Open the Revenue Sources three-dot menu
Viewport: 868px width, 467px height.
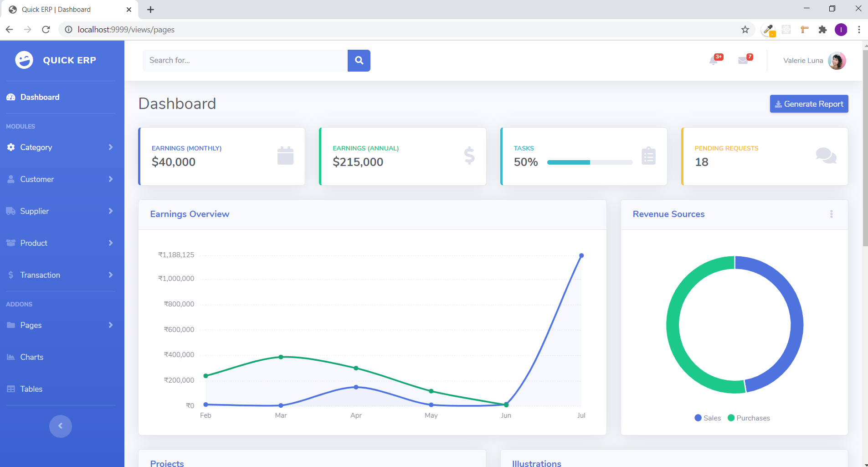point(831,214)
